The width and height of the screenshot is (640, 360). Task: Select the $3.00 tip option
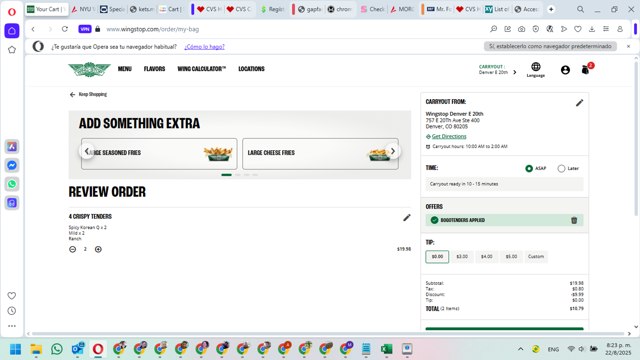click(462, 257)
